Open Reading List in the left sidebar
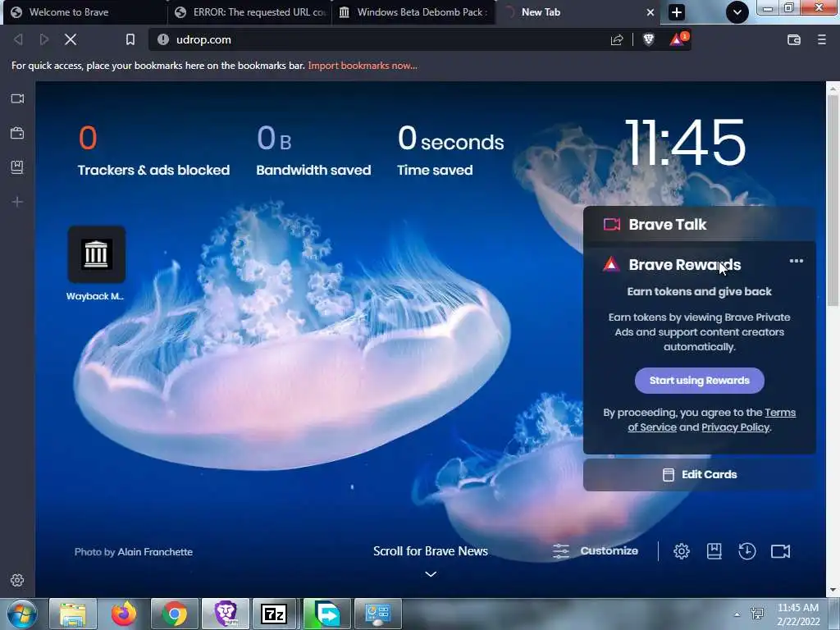Viewport: 840px width, 630px height. click(17, 167)
